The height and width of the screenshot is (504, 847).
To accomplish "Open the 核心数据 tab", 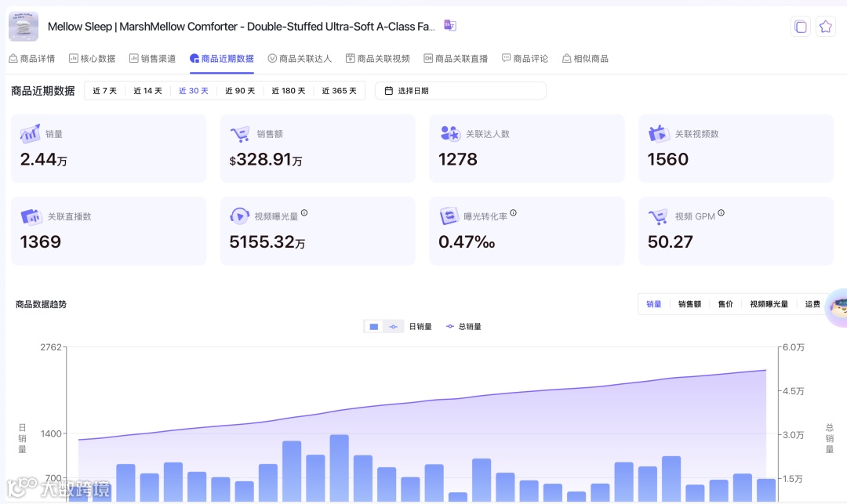I will 93,58.
